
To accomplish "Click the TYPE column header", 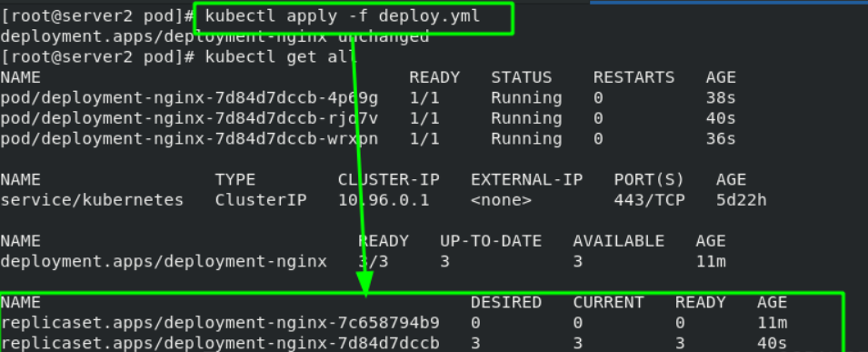I will pyautogui.click(x=235, y=180).
